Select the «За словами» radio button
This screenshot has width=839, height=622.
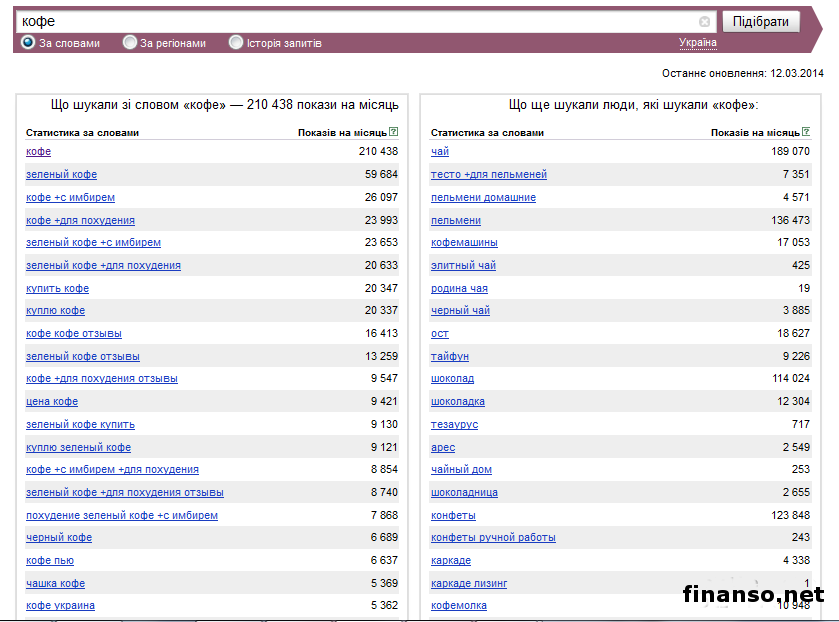tap(28, 43)
